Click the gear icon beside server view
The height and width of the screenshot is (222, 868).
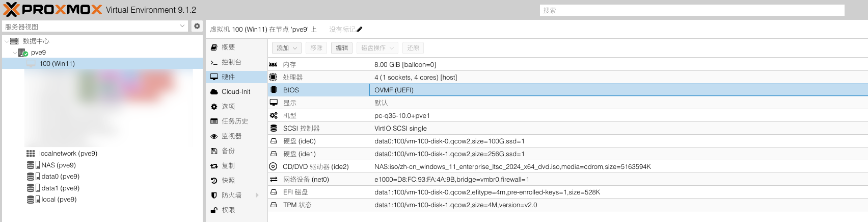[197, 26]
